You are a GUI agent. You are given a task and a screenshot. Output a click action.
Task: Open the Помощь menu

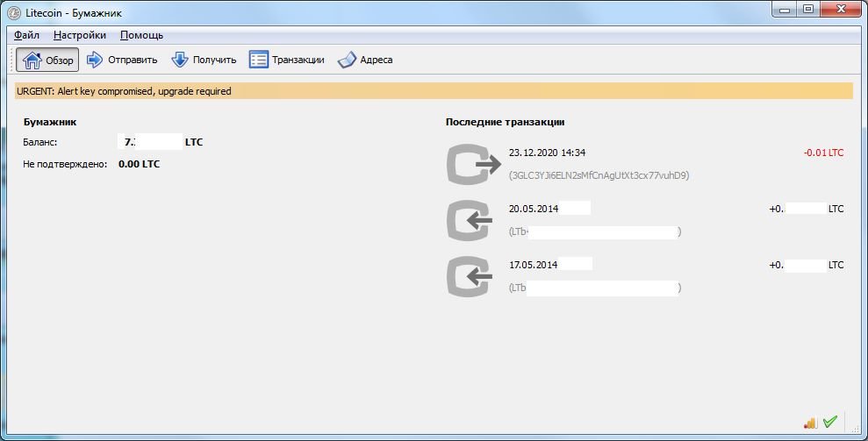coord(141,35)
